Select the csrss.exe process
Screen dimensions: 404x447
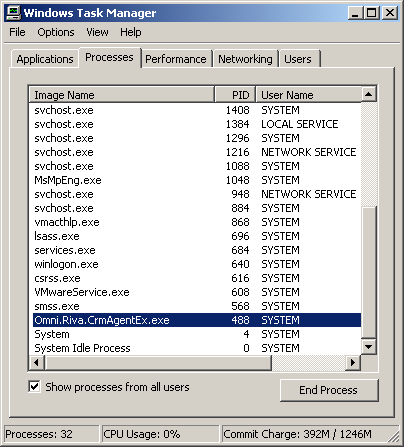[x=197, y=278]
